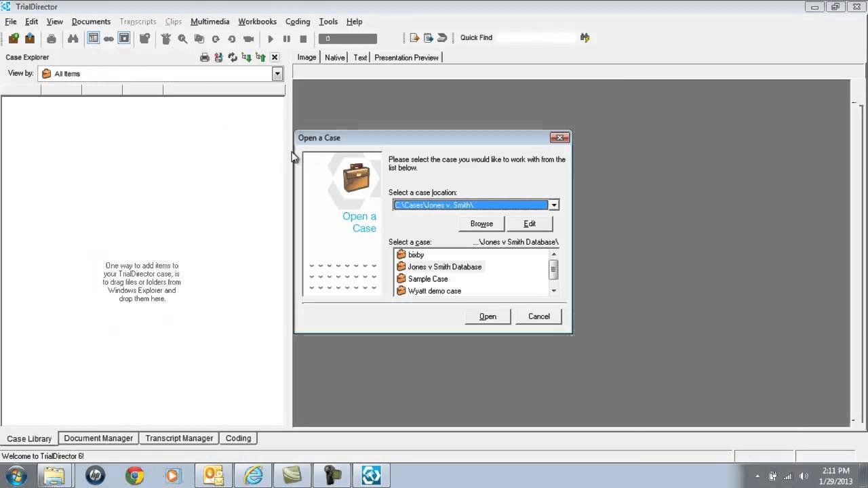Open Google Chrome from the taskbar
Screen dimensions: 868x488
[134, 476]
